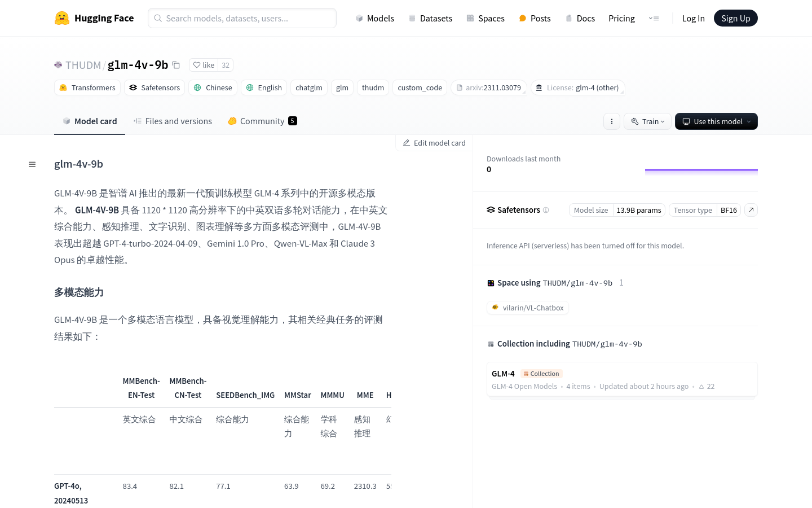Click the thudm tag
Viewport: 812px width, 508px height.
[x=373, y=87]
